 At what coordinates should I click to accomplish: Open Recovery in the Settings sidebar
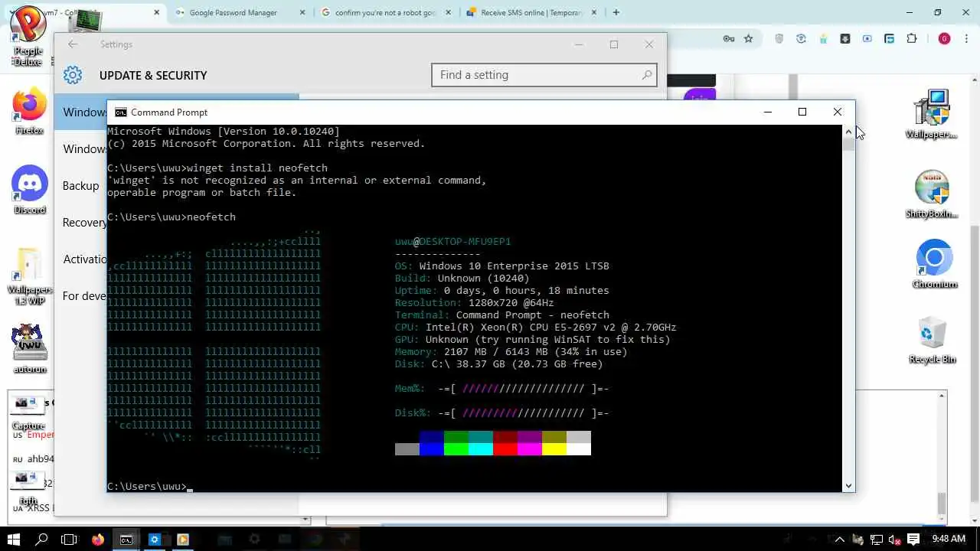click(81, 223)
